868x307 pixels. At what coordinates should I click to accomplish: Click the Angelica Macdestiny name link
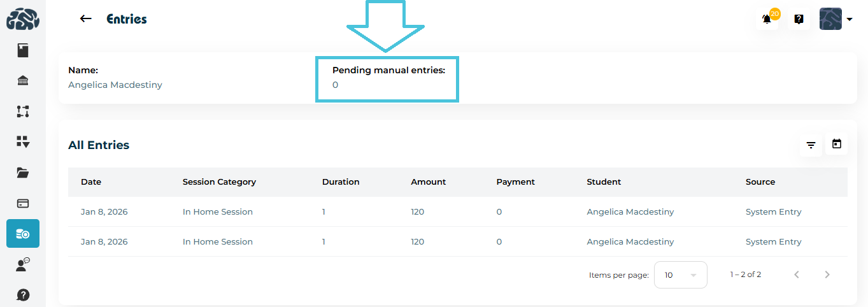point(115,85)
